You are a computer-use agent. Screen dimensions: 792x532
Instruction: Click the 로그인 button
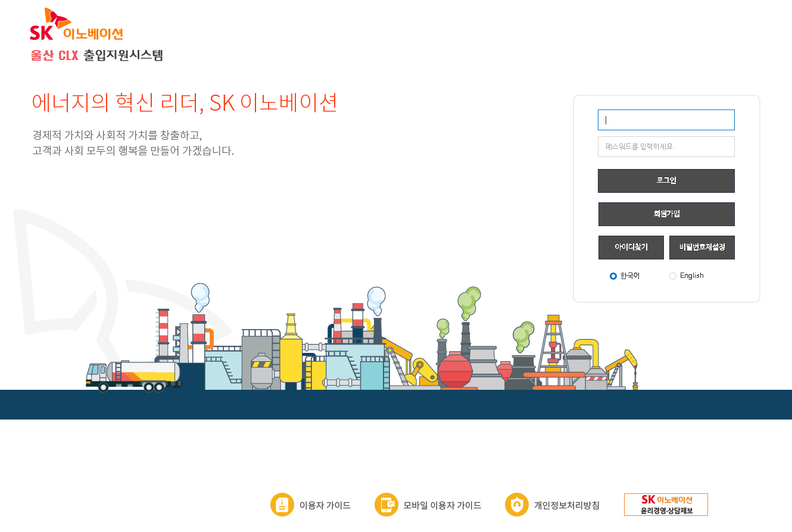tap(666, 181)
